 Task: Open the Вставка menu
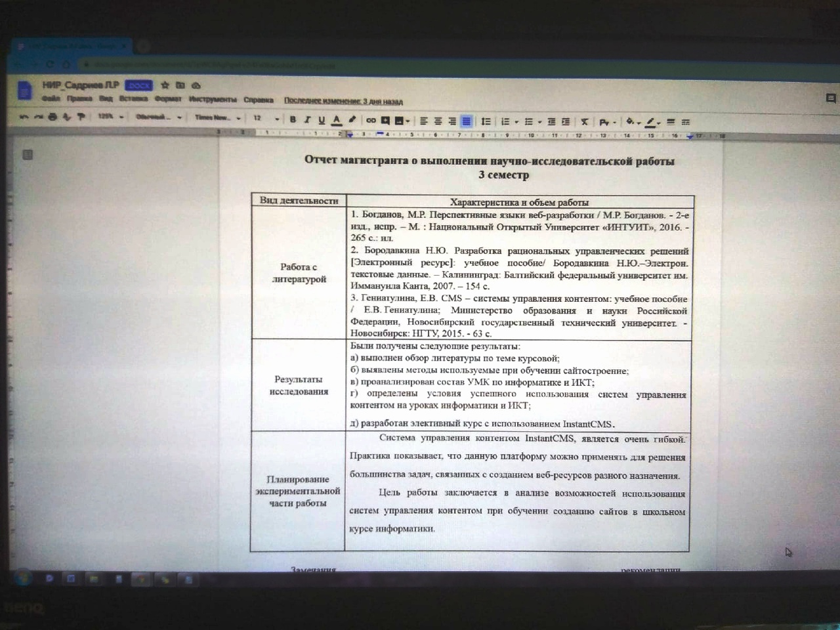coord(133,99)
